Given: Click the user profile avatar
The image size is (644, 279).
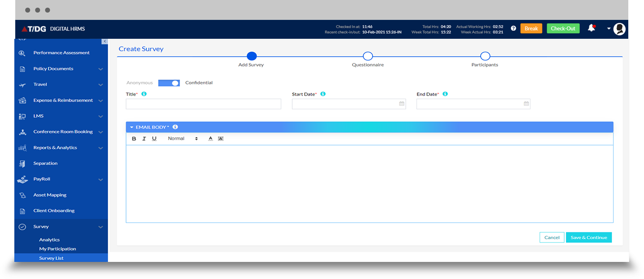Looking at the screenshot, I should pyautogui.click(x=620, y=29).
